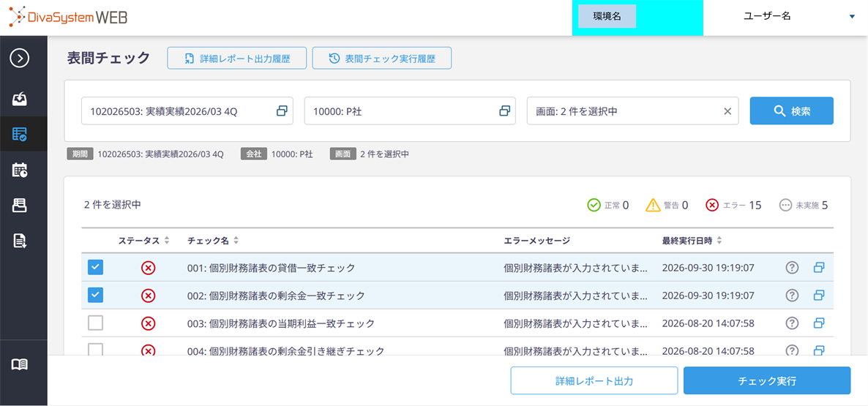Click the company field 10000: P社

tap(410, 111)
